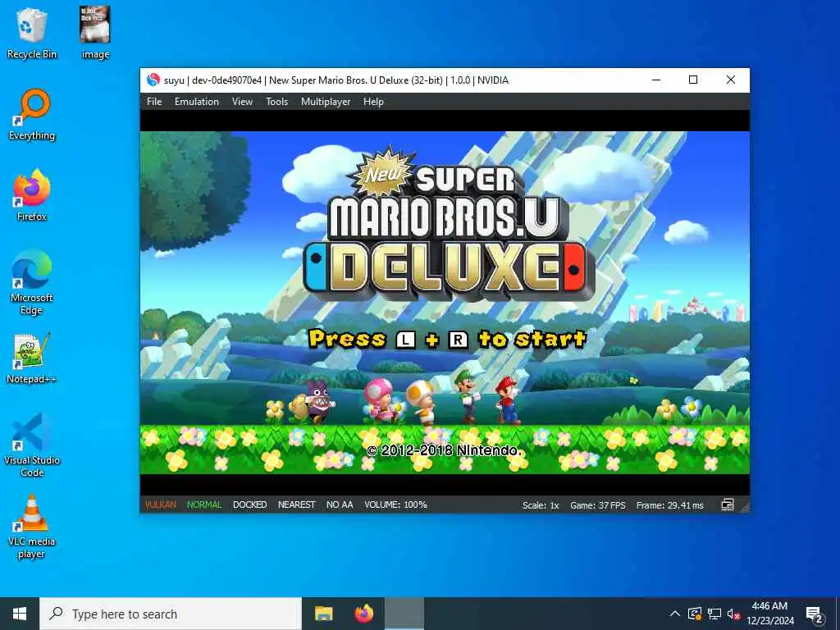
Task: Open the Multiplayer menu
Action: coord(326,101)
